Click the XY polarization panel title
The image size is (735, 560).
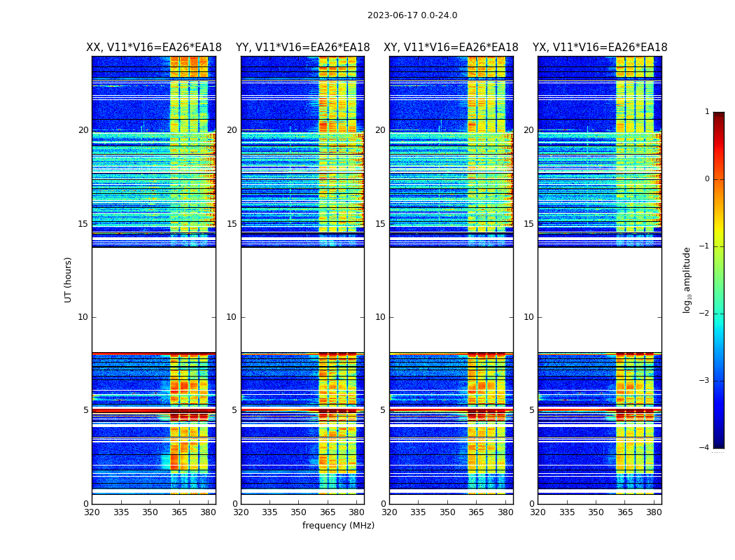(x=451, y=48)
